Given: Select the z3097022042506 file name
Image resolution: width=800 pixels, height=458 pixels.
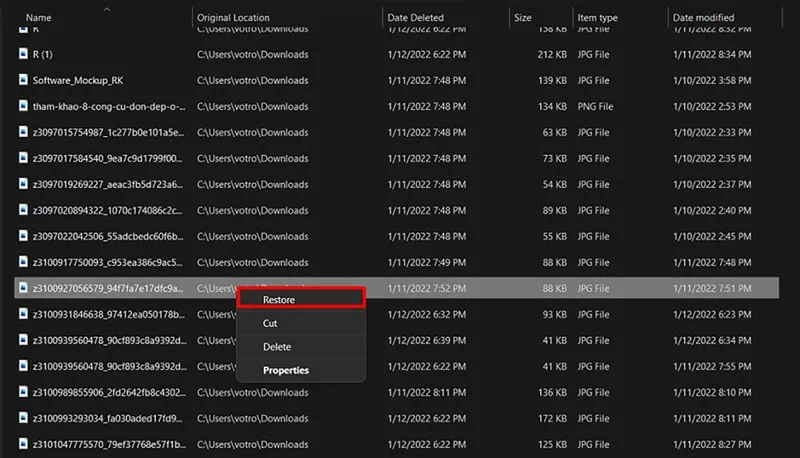Looking at the screenshot, I should [x=108, y=236].
